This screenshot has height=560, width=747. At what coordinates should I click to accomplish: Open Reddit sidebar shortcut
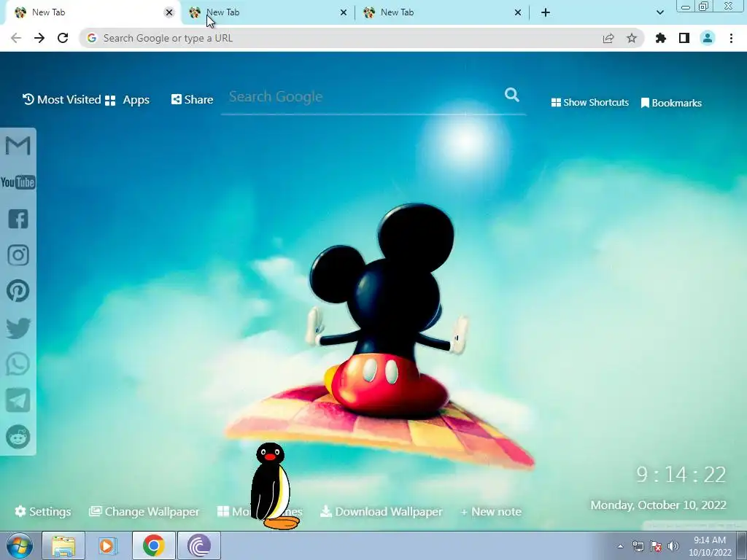18,437
